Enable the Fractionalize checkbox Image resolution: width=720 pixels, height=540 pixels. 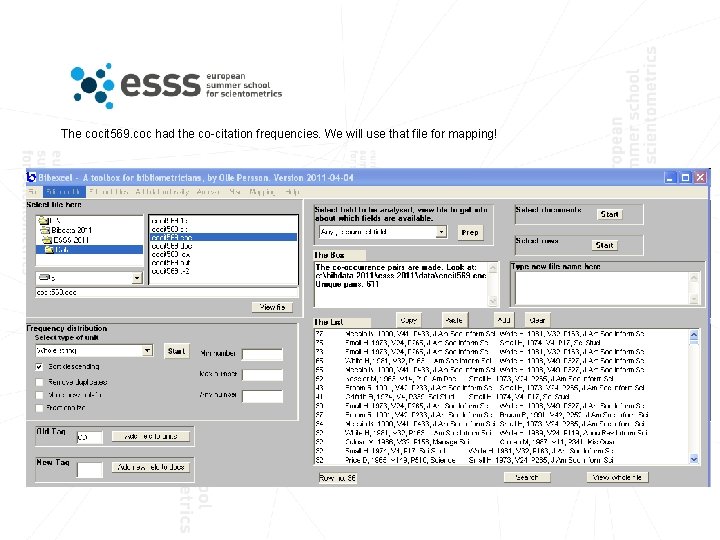click(39, 408)
